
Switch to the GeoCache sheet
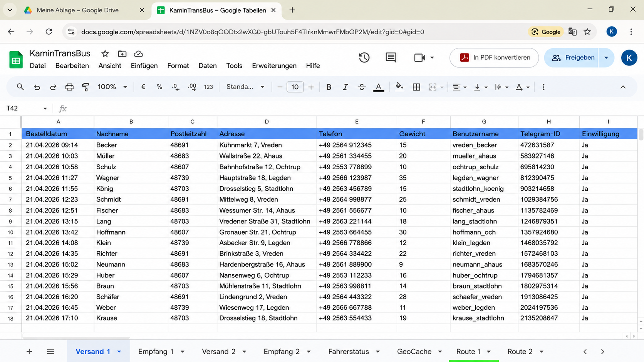414,352
